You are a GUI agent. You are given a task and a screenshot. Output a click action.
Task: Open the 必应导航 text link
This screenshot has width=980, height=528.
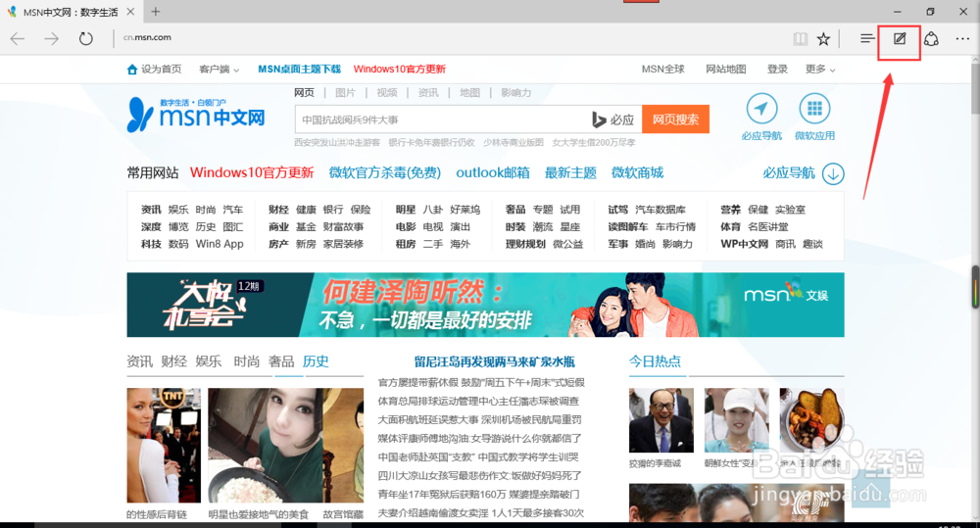coord(789,173)
